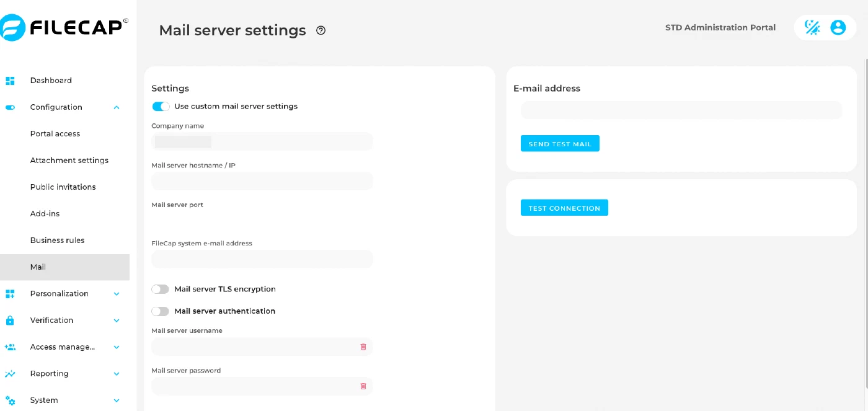Expand the Personalization chevron
This screenshot has height=411, width=868.
point(117,294)
